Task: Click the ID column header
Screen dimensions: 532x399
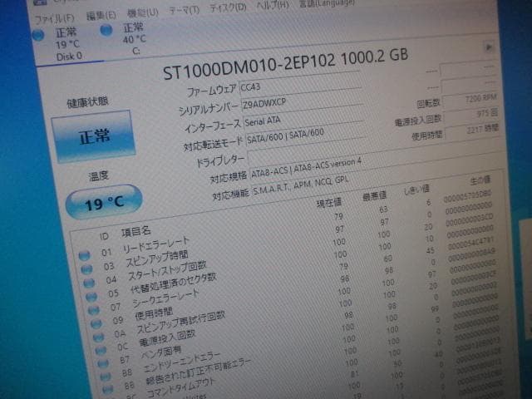Action: click(x=104, y=236)
